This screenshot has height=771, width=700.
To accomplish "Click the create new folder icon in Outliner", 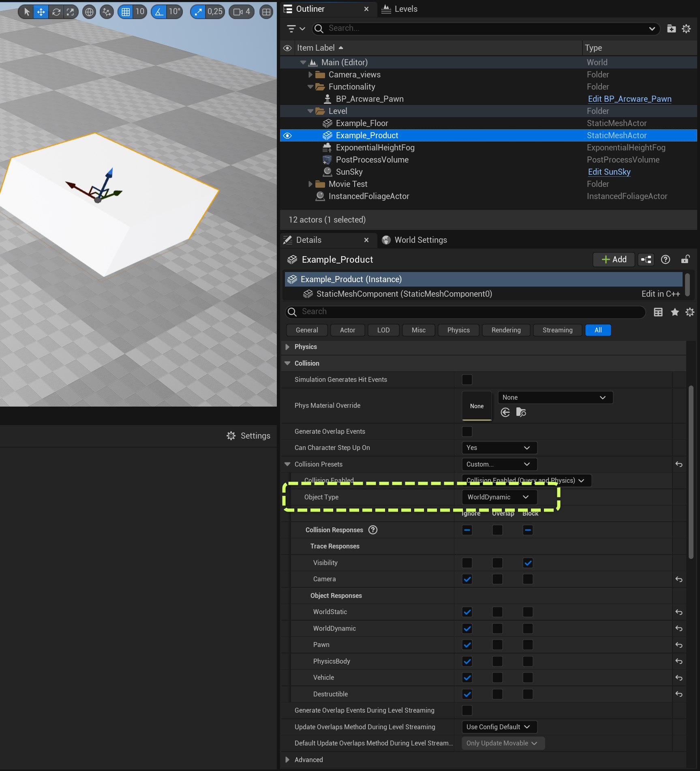I will [671, 28].
